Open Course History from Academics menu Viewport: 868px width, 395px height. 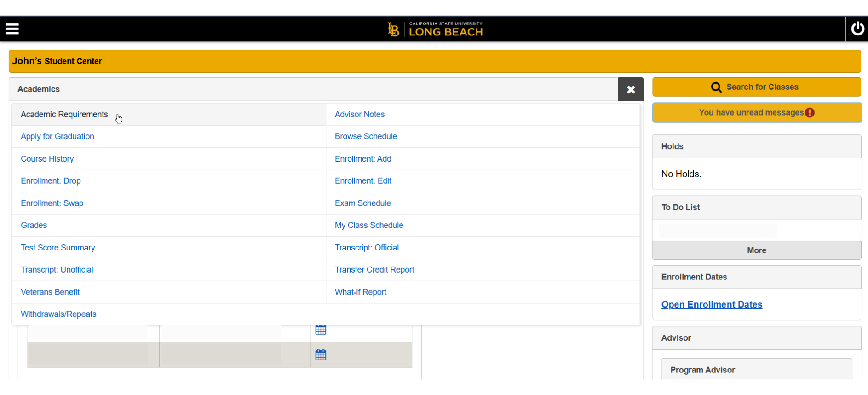pyautogui.click(x=47, y=159)
